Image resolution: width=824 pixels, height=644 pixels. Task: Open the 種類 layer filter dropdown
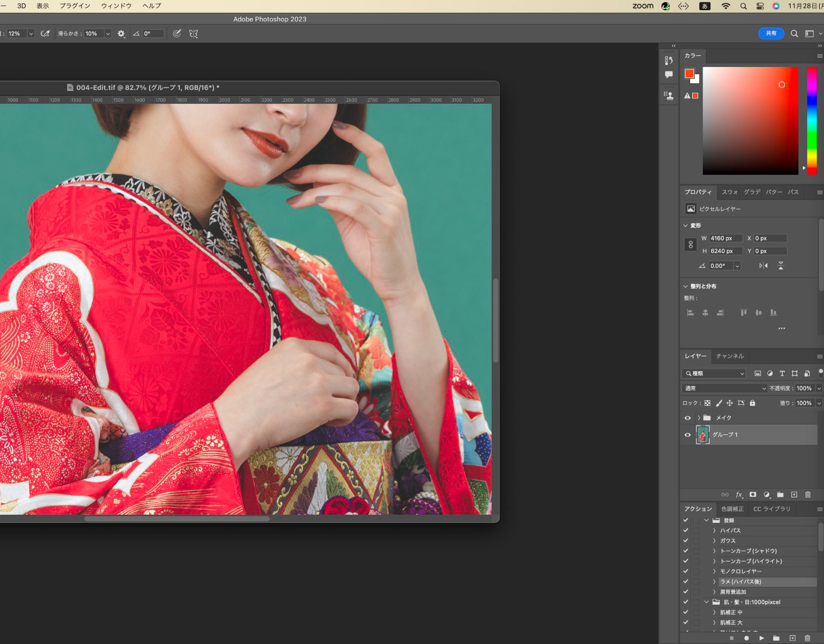714,373
